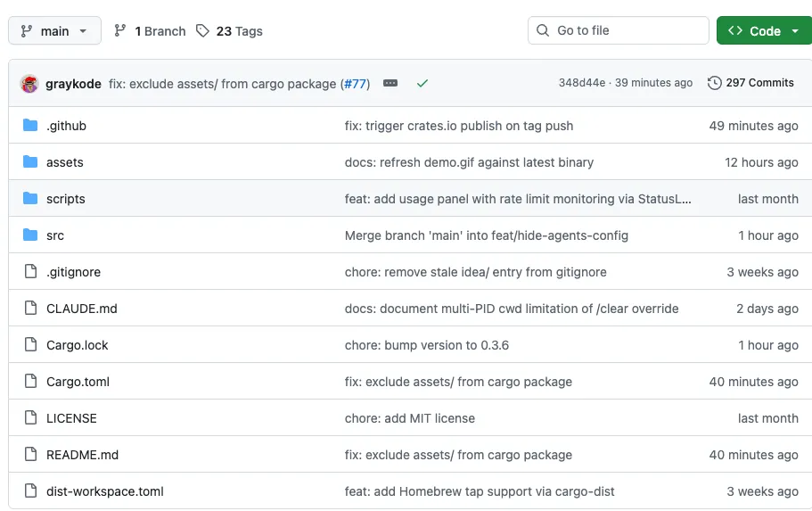Open the dist-workspace.toml file
Screen dimensions: 812x511
104,491
